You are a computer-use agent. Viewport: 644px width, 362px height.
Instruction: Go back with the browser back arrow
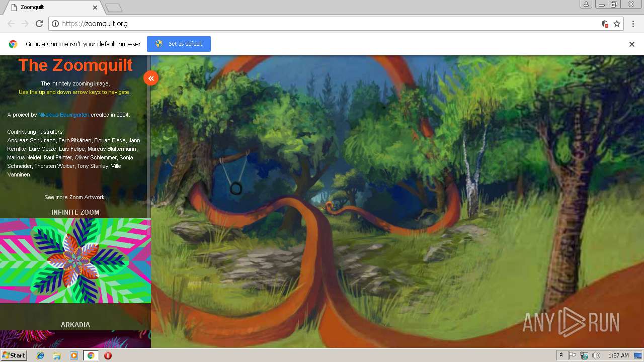11,24
